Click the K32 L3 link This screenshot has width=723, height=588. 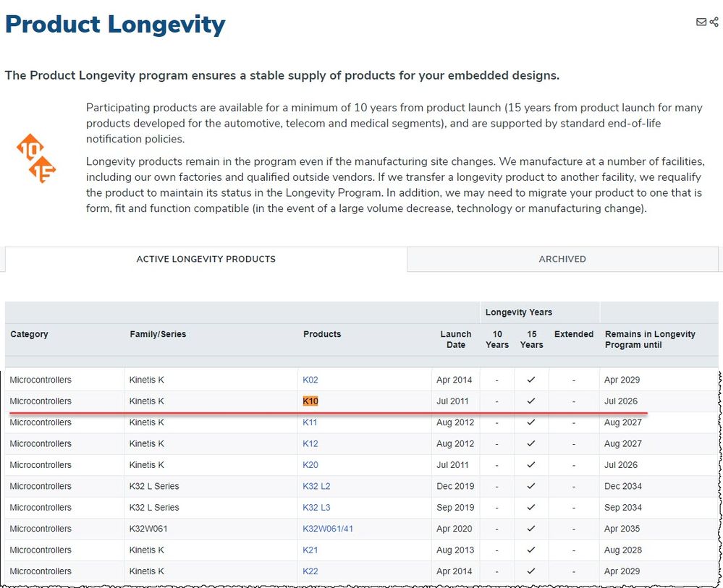(316, 508)
